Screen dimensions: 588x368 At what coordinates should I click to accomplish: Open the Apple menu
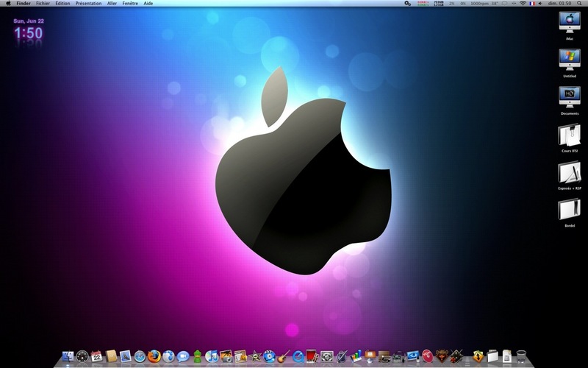point(8,4)
